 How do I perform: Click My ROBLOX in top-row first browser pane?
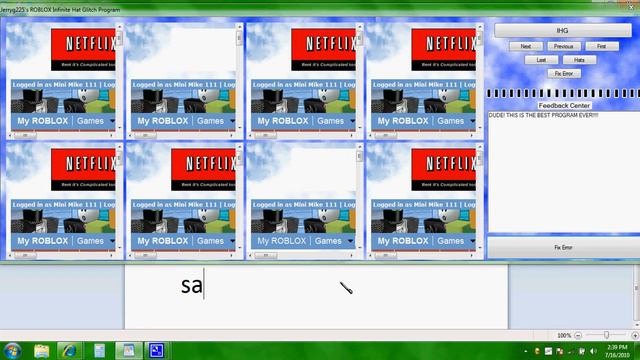[x=42, y=121]
